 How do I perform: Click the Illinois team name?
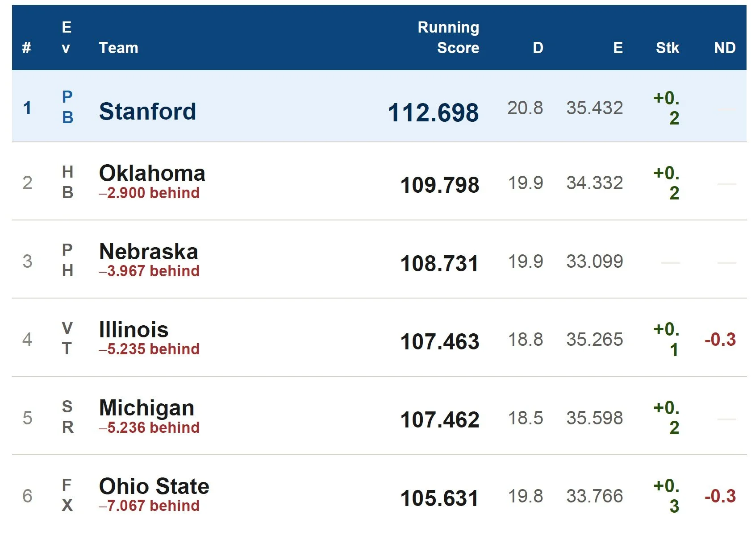[134, 330]
